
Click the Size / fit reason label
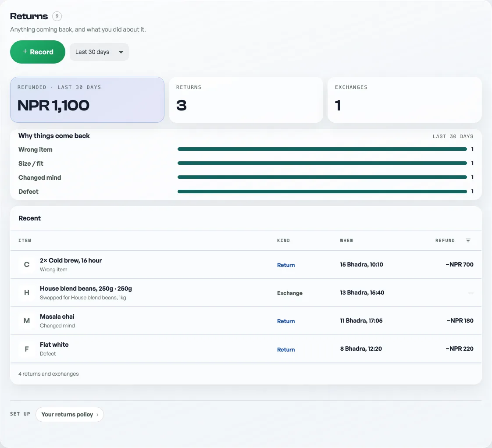tap(31, 164)
